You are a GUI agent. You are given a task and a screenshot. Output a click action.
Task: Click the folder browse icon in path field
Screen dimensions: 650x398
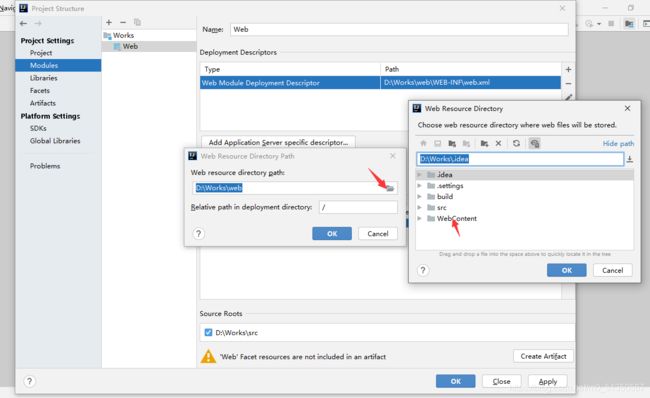(x=390, y=188)
